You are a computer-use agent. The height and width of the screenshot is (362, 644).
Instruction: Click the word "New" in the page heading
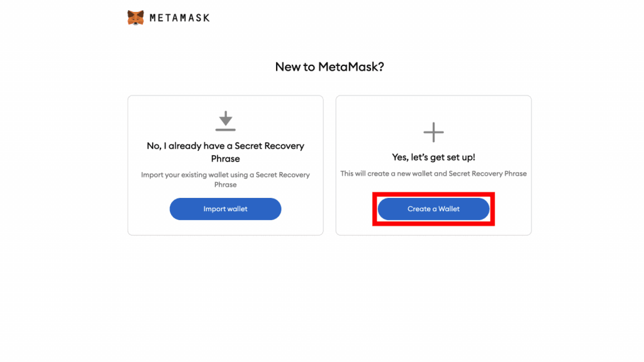pos(288,67)
